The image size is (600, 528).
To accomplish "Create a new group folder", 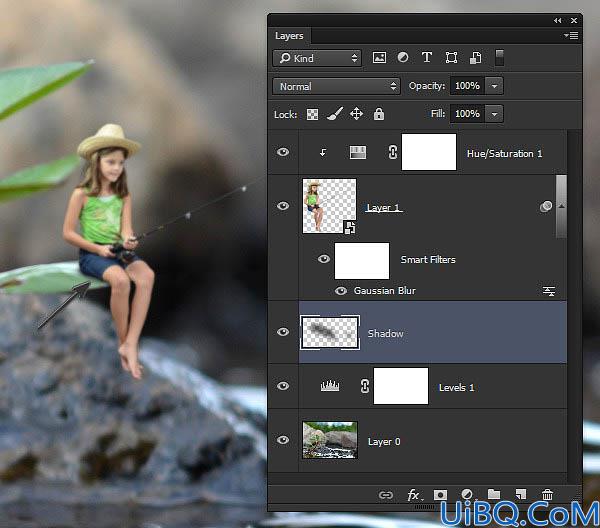I will [494, 494].
